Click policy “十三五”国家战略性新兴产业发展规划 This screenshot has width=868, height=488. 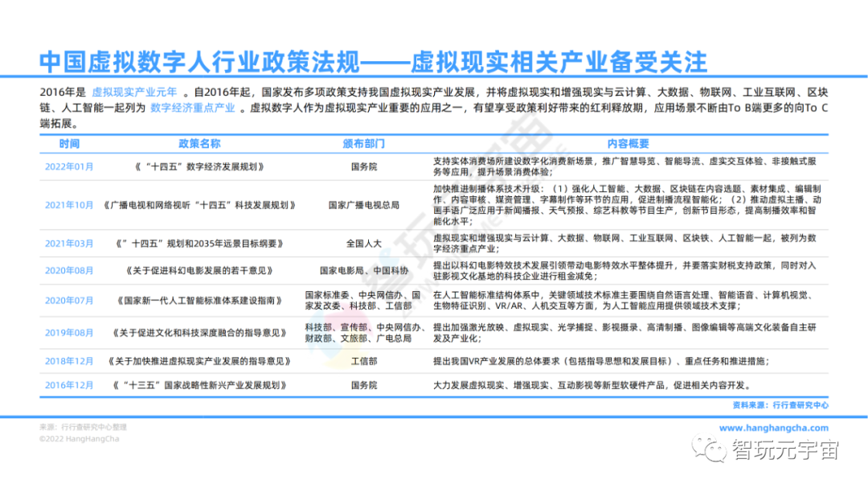click(199, 385)
